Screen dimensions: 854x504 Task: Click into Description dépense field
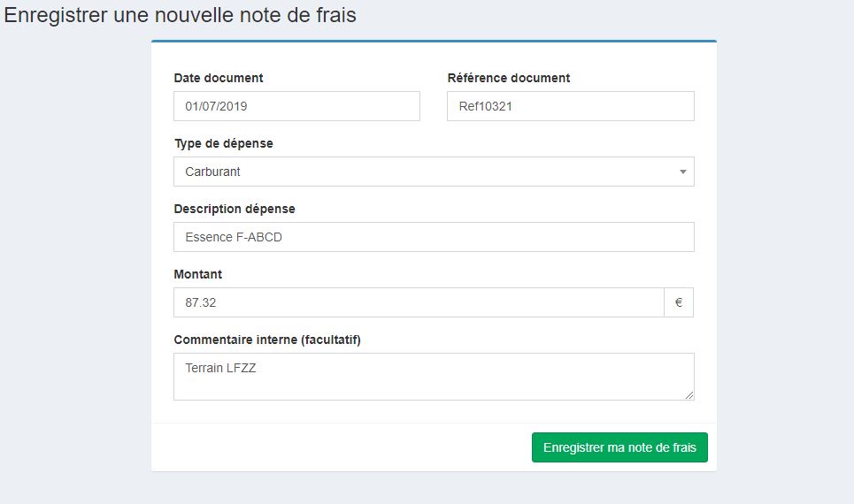(434, 237)
